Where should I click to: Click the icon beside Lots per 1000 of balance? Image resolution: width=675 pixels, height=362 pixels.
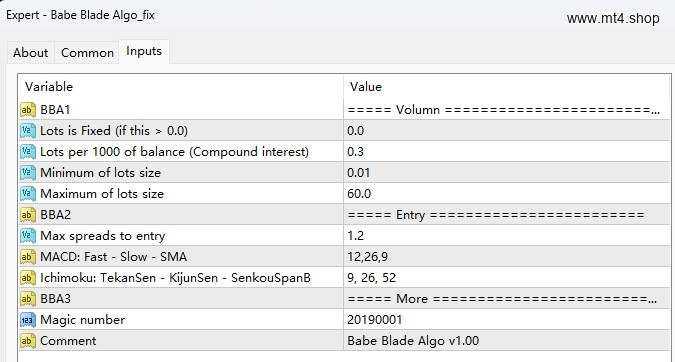point(28,152)
